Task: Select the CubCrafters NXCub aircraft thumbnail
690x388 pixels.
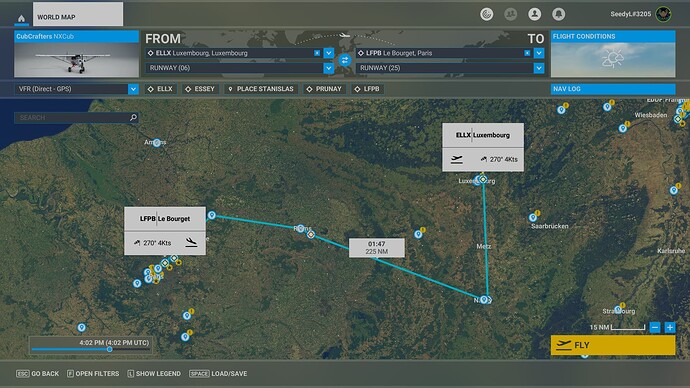Action: (x=77, y=54)
